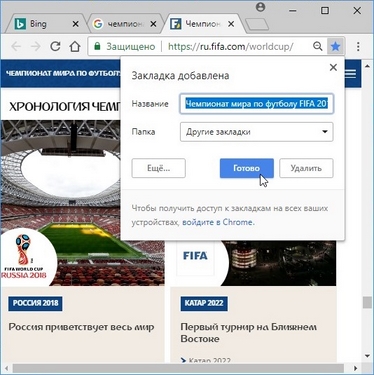The width and height of the screenshot is (374, 375).
Task: Click the horizontal scrollbar right arrow
Action: point(356,368)
